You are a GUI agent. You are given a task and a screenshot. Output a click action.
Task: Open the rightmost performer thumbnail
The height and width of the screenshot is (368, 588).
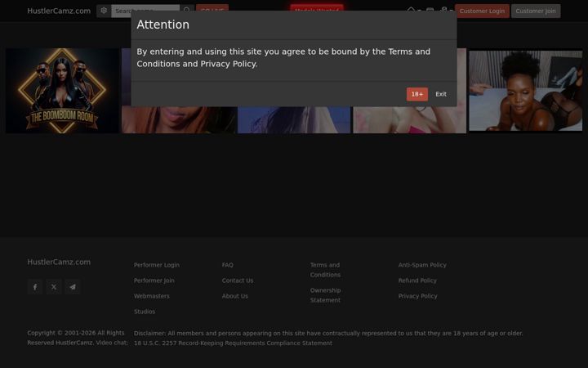526,91
